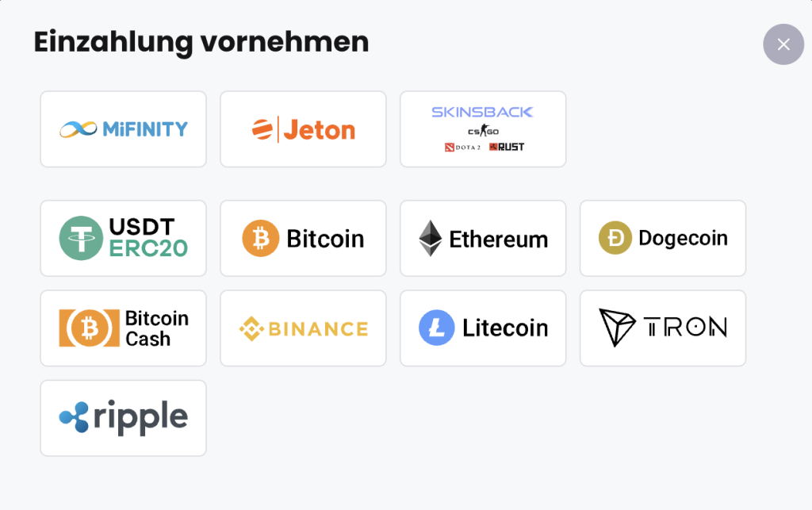Click the blue Litecoin coin icon
Screen dimensions: 812x510
tap(437, 328)
